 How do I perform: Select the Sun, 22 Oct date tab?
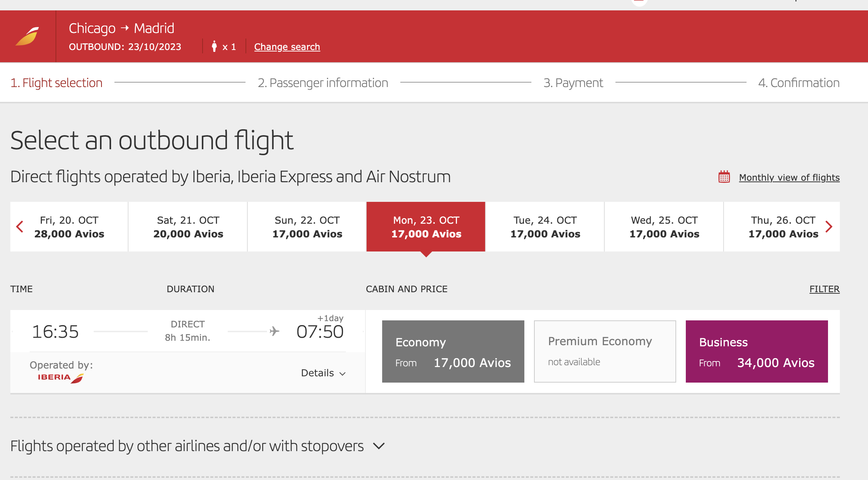[307, 227]
